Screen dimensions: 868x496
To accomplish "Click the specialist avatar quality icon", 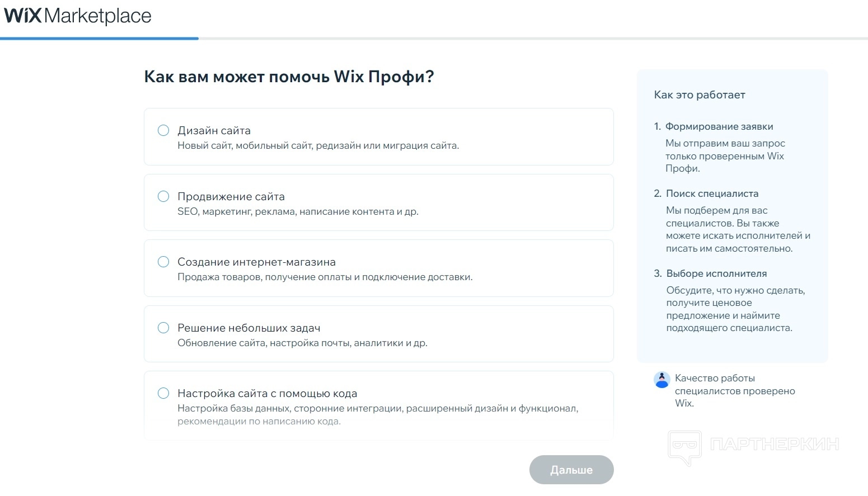I will click(x=662, y=380).
